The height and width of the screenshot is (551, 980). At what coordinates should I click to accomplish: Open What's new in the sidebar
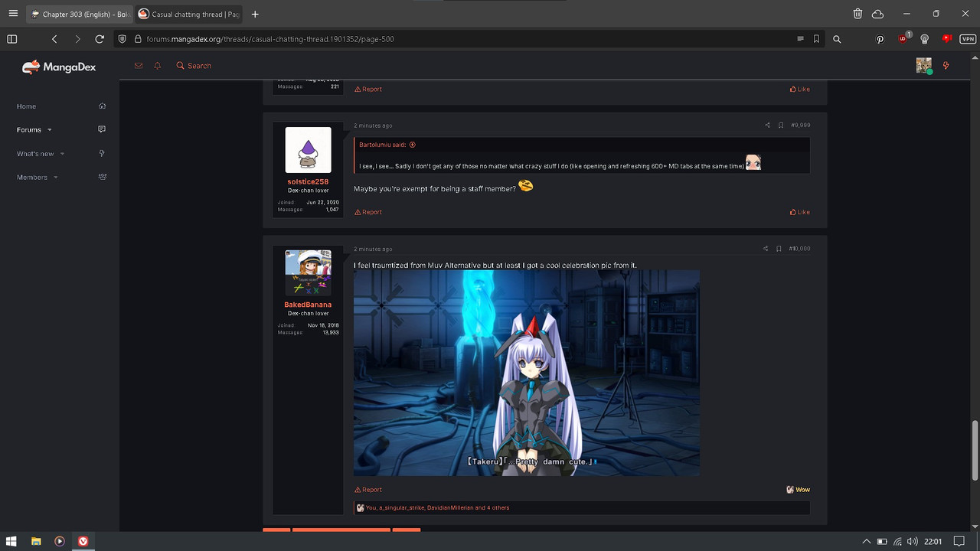(35, 154)
